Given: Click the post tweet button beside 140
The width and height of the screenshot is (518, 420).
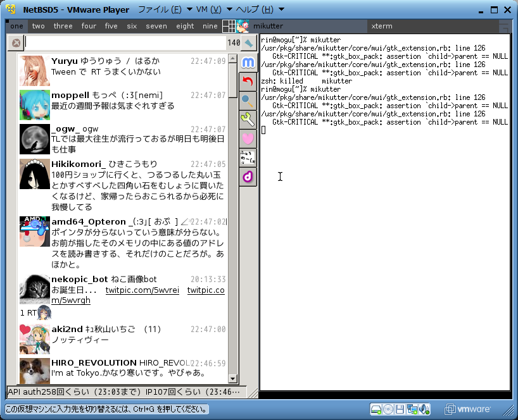Looking at the screenshot, I should tap(249, 43).
